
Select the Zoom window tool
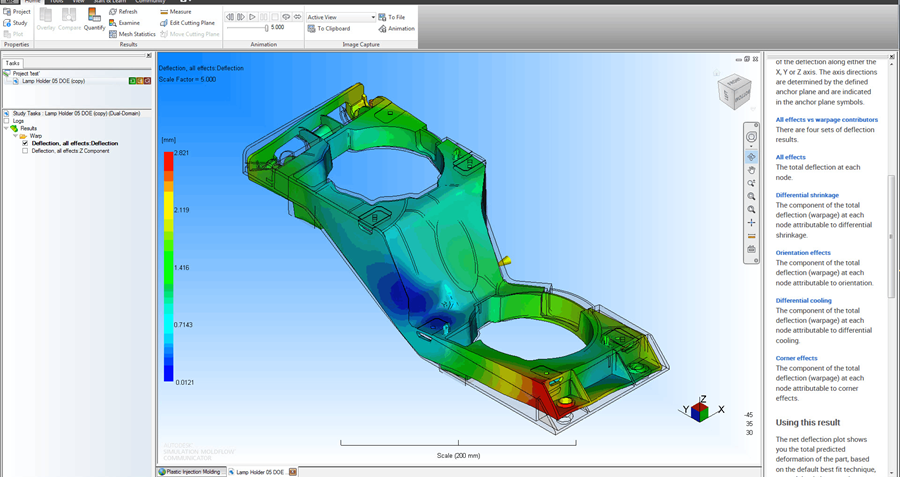751,183
